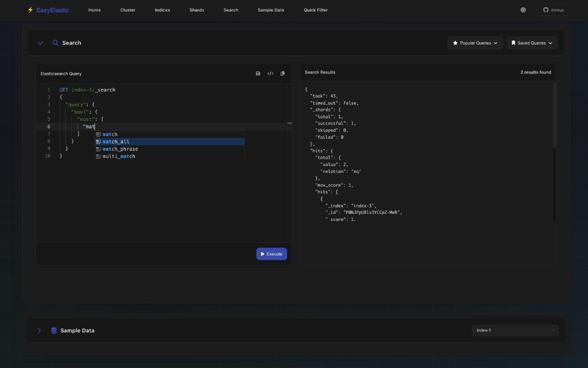
Task: Open the Shards section
Action: [197, 10]
